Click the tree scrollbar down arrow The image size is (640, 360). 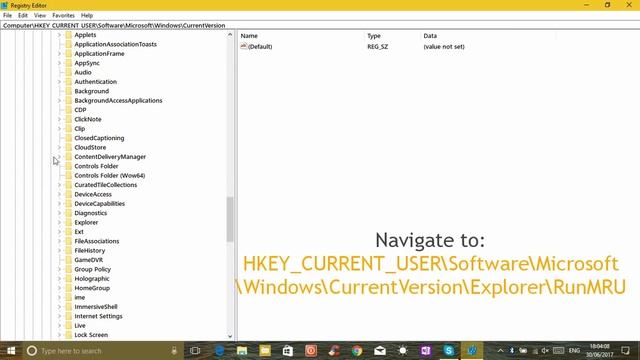[230, 336]
